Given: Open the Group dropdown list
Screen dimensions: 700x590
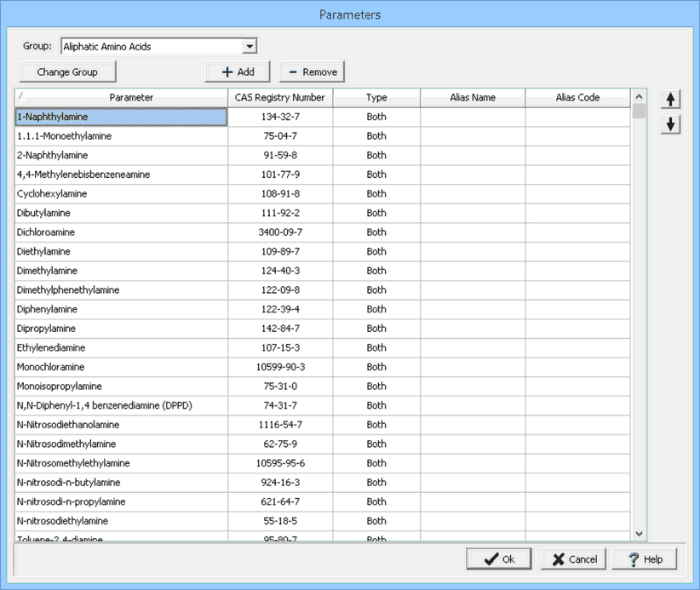Looking at the screenshot, I should coord(250,47).
